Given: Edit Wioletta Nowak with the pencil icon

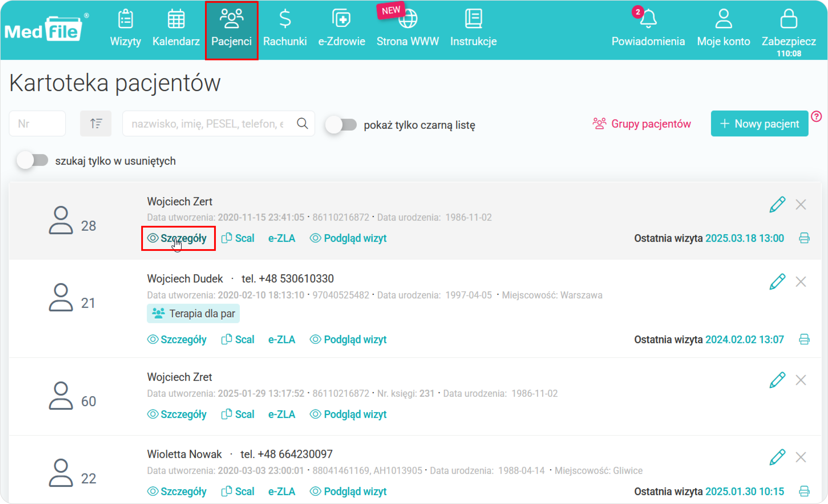Looking at the screenshot, I should [x=777, y=457].
